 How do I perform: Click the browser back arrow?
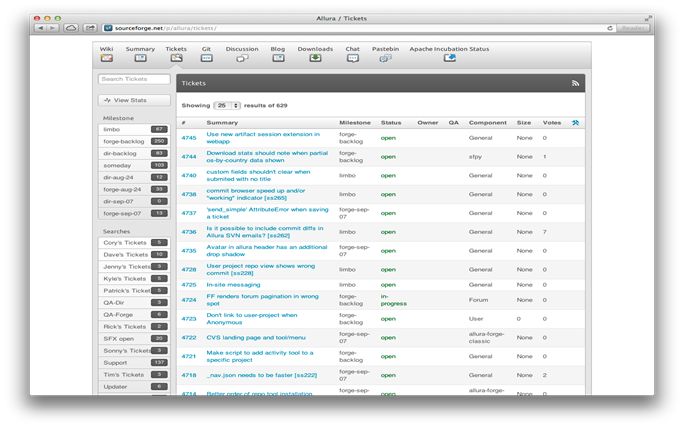[x=41, y=28]
